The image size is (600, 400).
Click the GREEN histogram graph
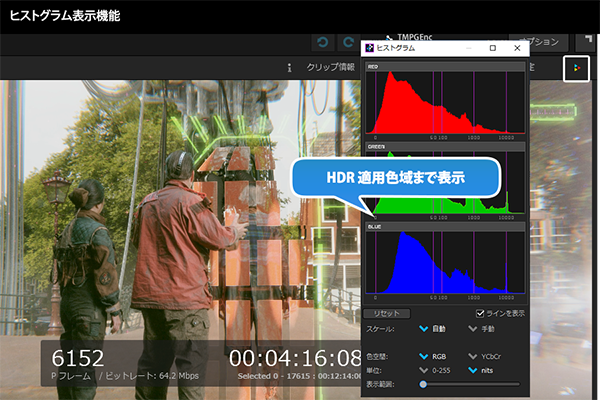click(x=445, y=183)
